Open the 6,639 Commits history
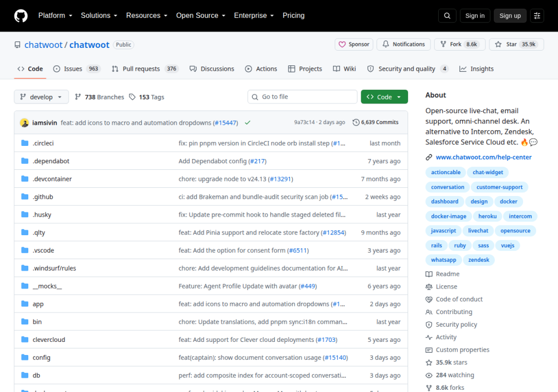The image size is (558, 392). click(375, 122)
